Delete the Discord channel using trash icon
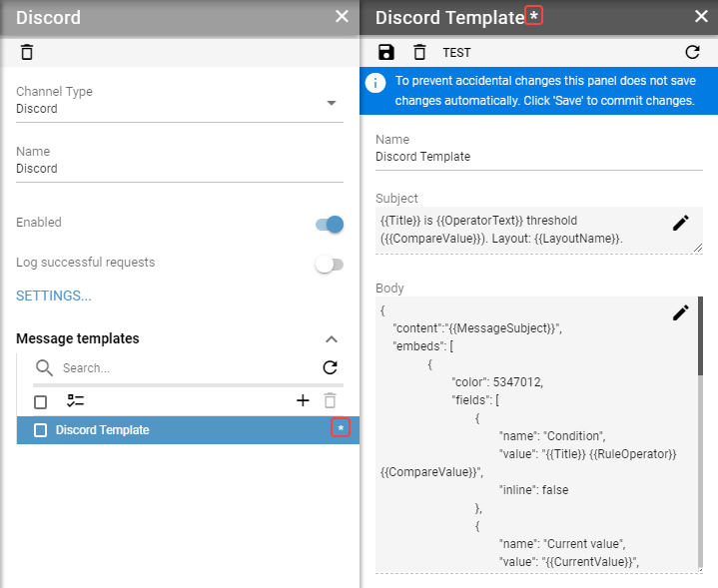 tap(27, 52)
